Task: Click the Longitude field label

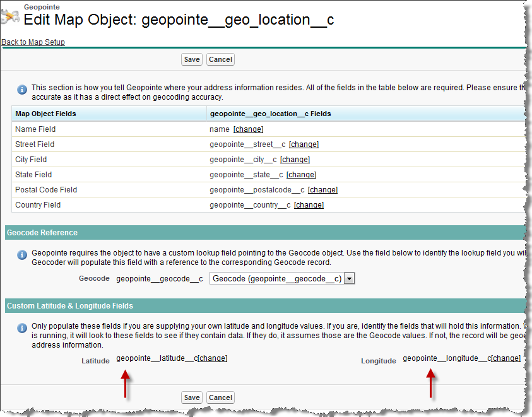Action: point(378,361)
